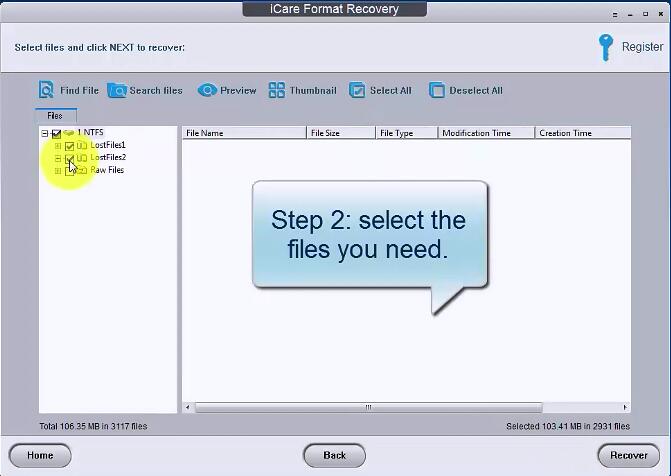Maximize the iCare Format Recovery window

[645, 14]
